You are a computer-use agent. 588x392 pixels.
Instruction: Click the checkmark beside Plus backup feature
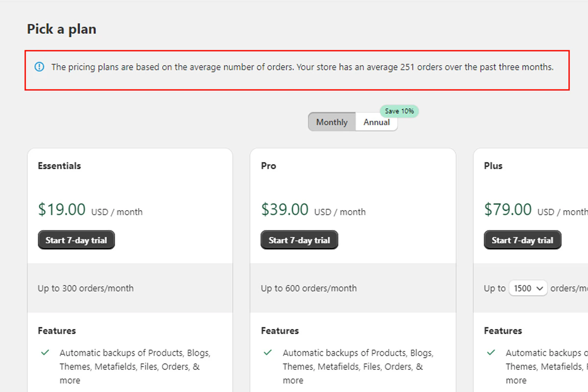490,352
